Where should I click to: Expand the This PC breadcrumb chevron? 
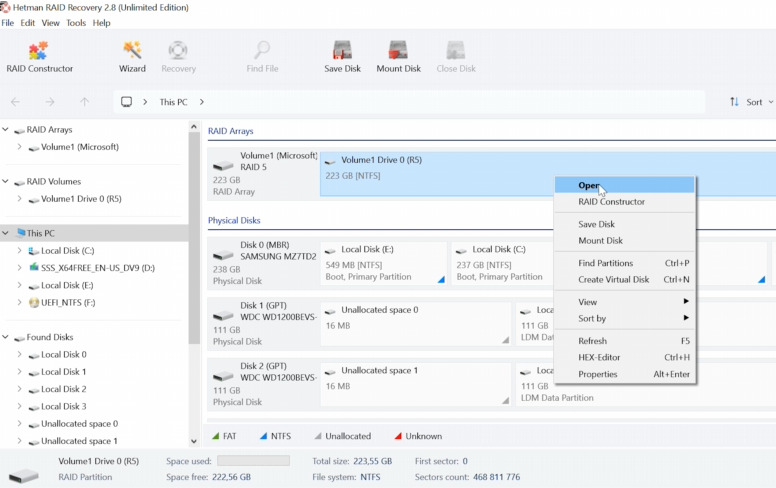click(201, 102)
